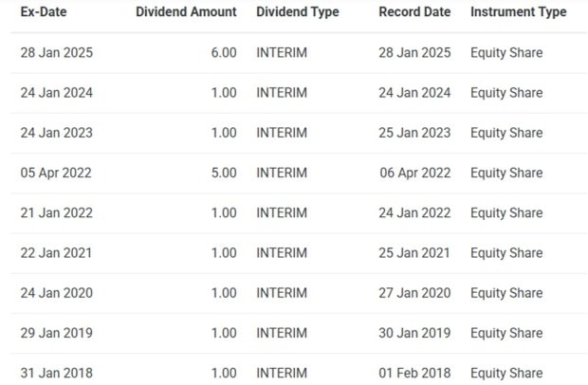Click the 5.00 dividend amount

(224, 173)
